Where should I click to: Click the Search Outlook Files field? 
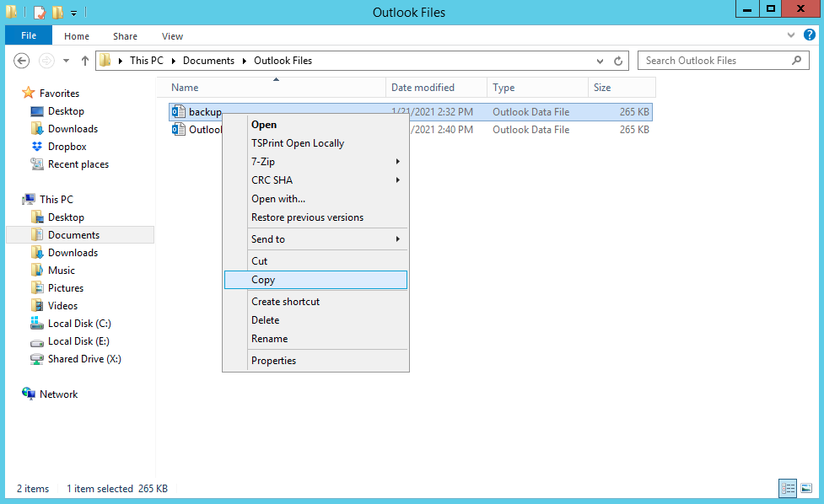pos(715,61)
